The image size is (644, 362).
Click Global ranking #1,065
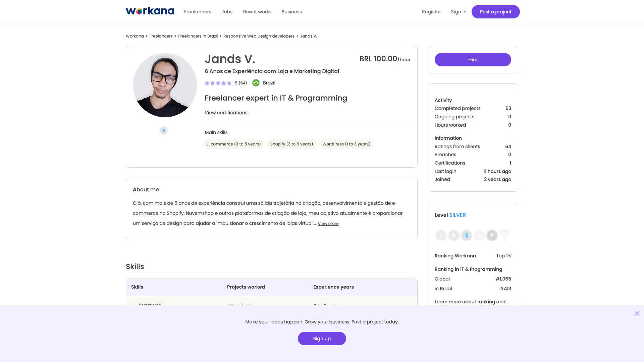473,279
